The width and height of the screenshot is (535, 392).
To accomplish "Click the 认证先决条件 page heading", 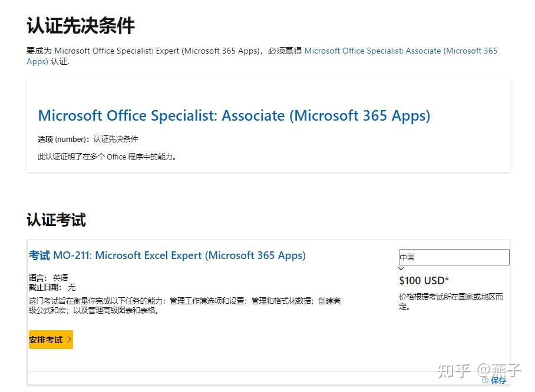I will click(81, 25).
